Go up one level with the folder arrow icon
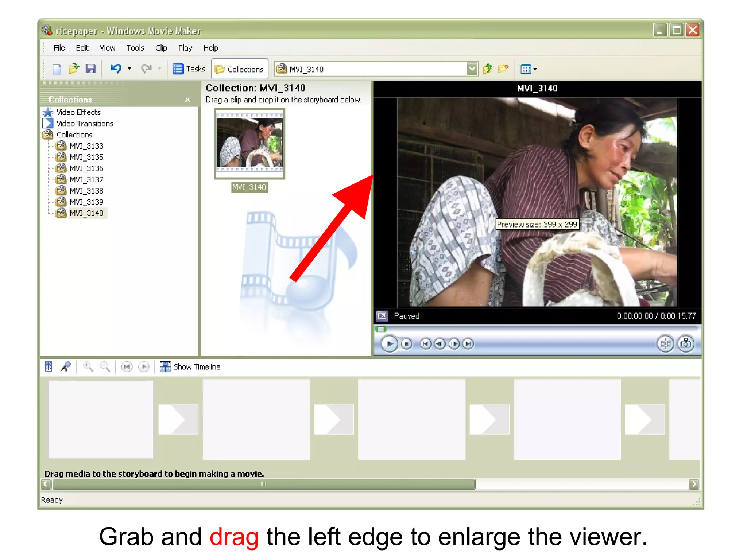The image size is (747, 560). coord(488,69)
